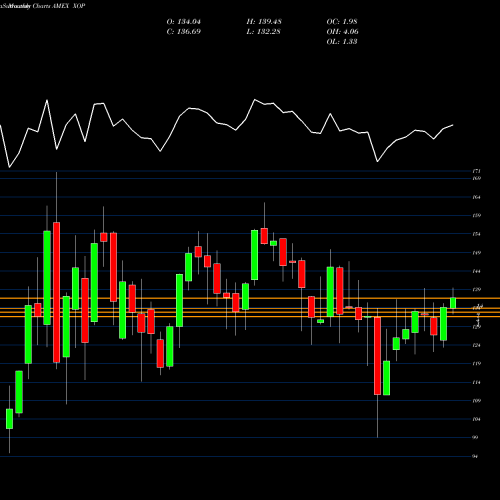
Task: Click the 159 price axis label
Action: pyautogui.click(x=477, y=215)
